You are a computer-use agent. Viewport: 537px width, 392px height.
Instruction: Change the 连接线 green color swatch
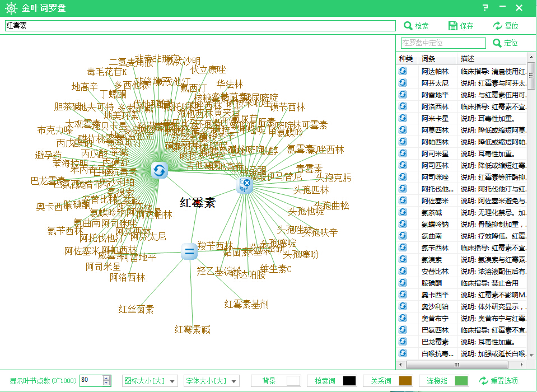[x=461, y=381]
